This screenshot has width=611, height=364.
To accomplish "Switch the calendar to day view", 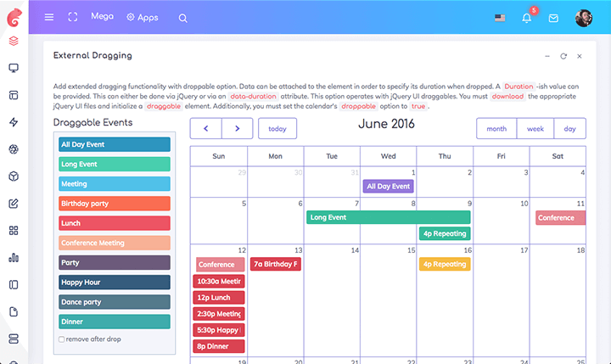I will click(x=569, y=129).
